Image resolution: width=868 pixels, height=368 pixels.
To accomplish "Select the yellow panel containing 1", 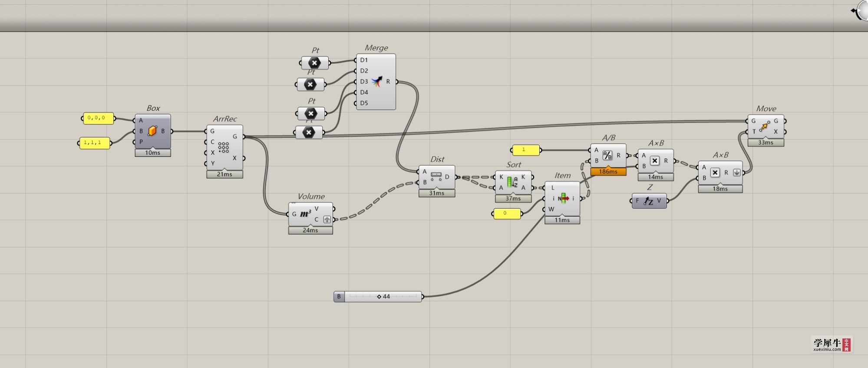I will [x=526, y=150].
